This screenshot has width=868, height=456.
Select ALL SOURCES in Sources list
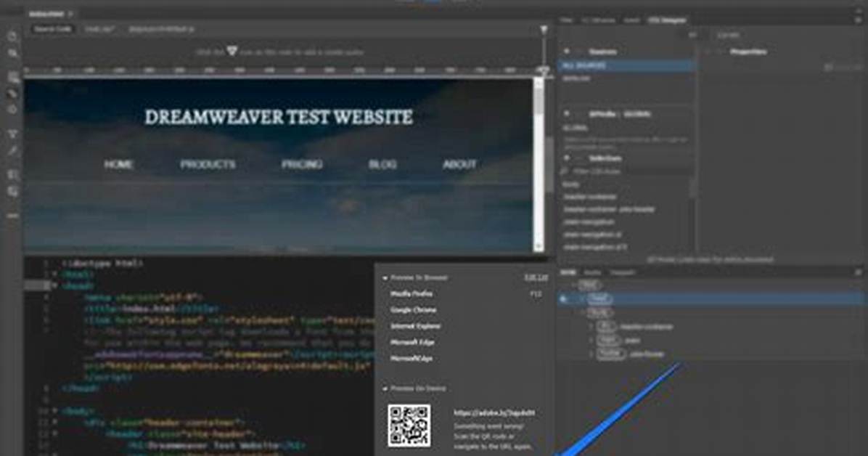click(626, 65)
